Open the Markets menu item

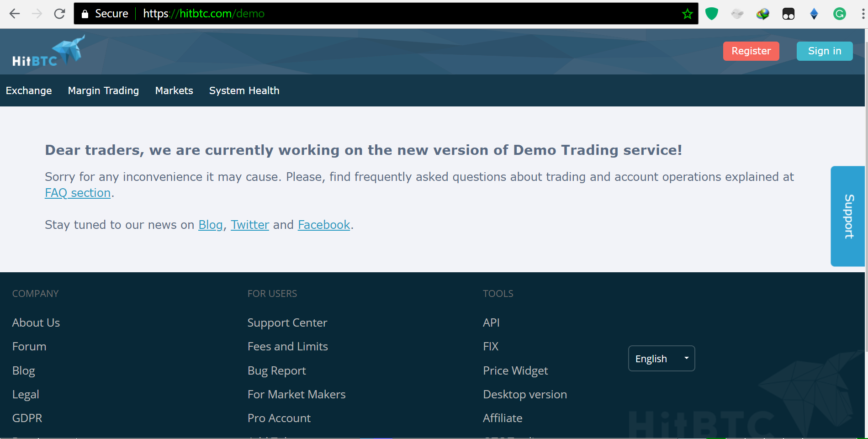[x=174, y=90]
